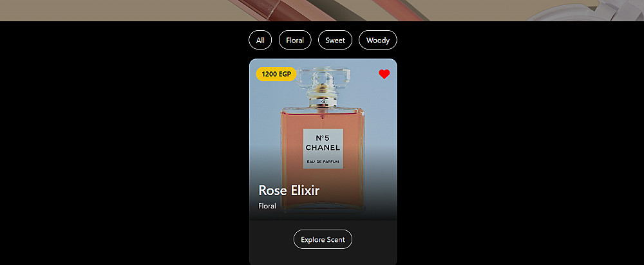
Task: Click the Floral label under Rose Elixir
Action: [267, 206]
